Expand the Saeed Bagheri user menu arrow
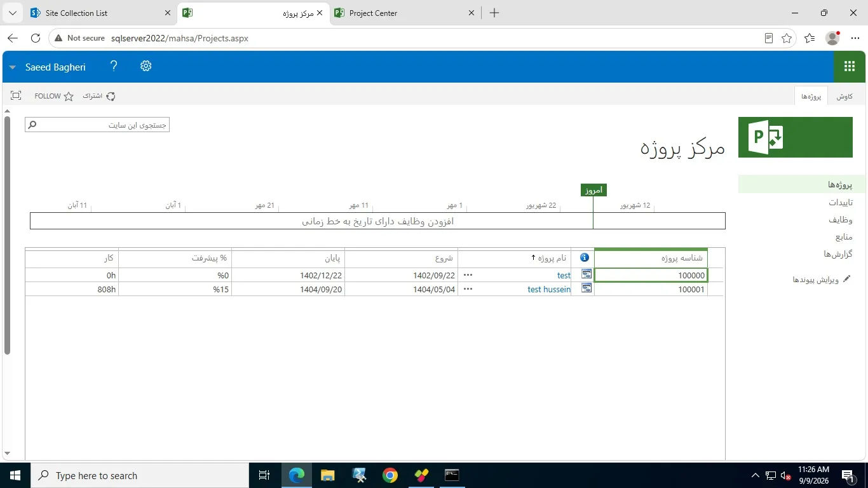Image resolution: width=868 pixels, height=488 pixels. tap(12, 67)
